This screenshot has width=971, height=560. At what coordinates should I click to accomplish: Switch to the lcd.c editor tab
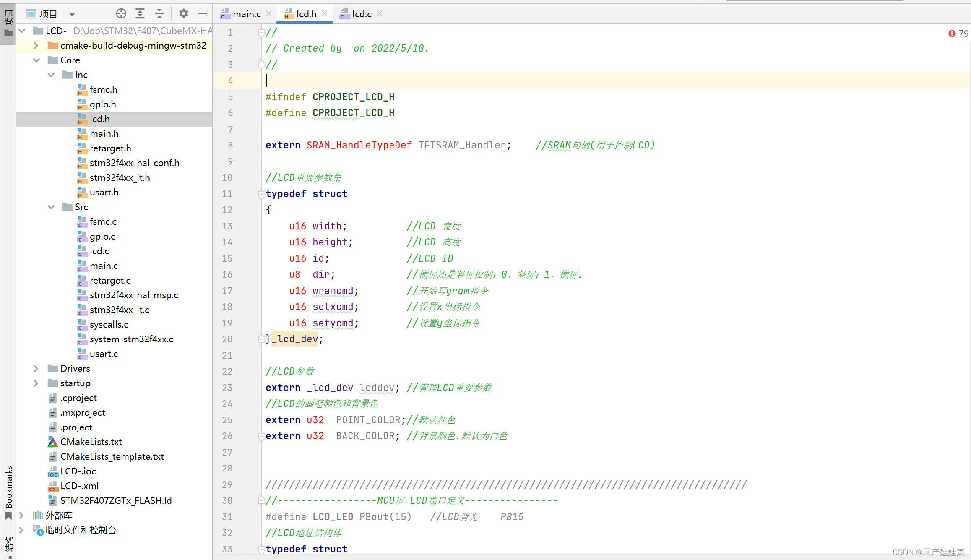(361, 14)
